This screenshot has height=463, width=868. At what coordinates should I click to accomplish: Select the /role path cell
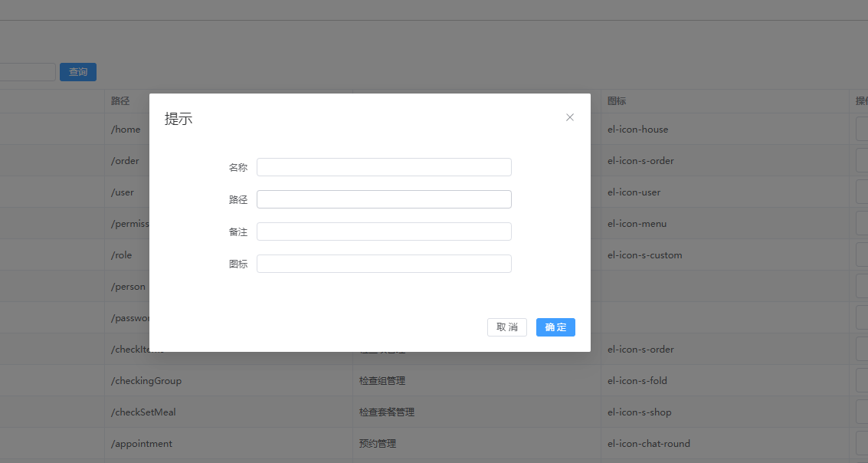(x=122, y=255)
